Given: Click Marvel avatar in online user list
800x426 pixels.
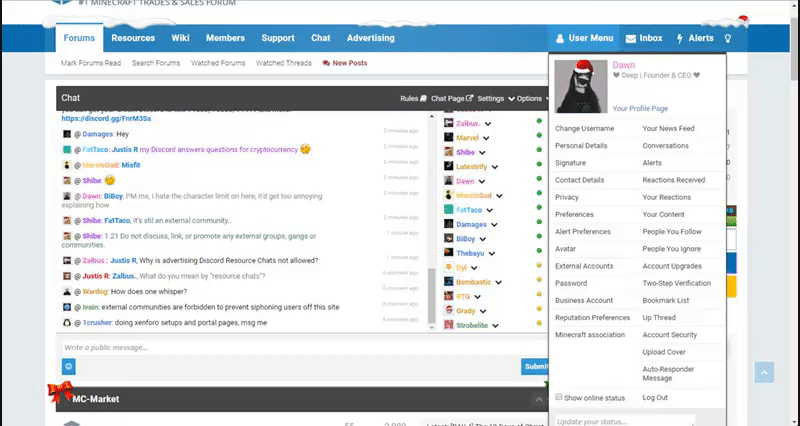Looking at the screenshot, I should [x=448, y=138].
